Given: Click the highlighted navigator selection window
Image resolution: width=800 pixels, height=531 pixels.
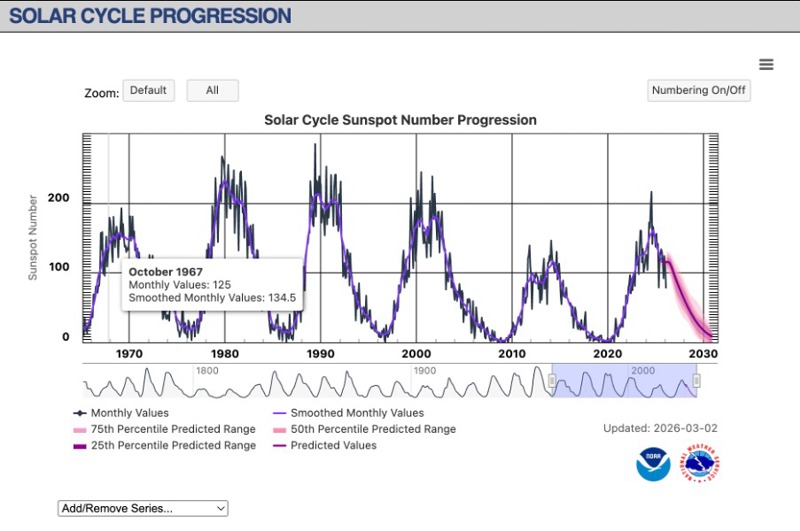Looking at the screenshot, I should click(x=624, y=381).
